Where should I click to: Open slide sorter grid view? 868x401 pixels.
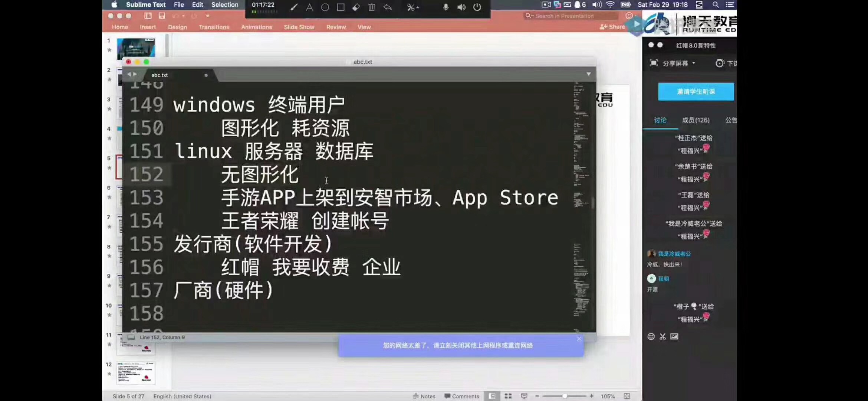(x=508, y=396)
